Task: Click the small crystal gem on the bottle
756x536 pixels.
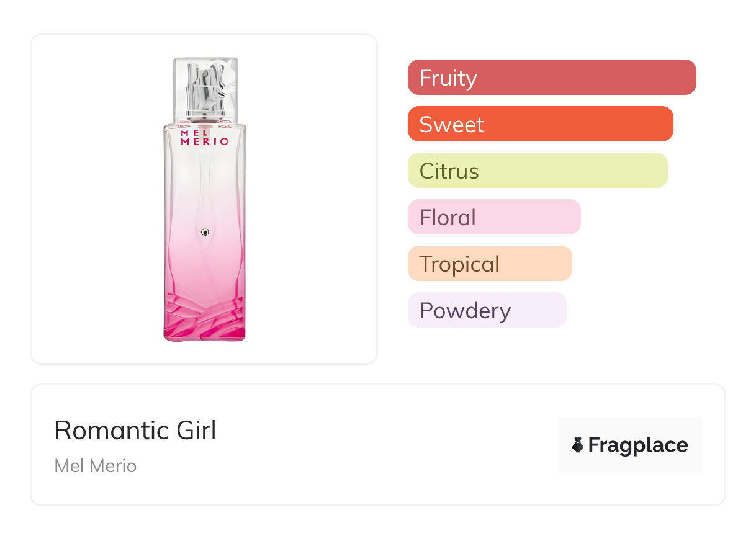Action: 205,232
